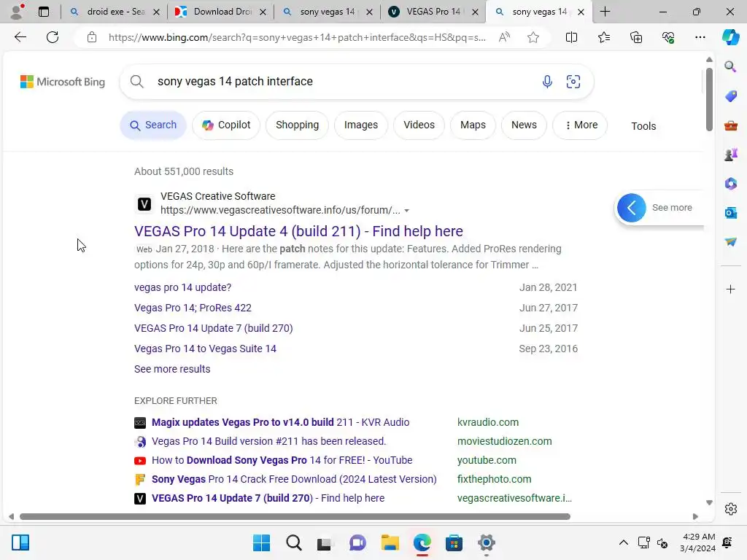The width and height of the screenshot is (747, 560).
Task: Go to Microsoft Bing home logo
Action: (63, 82)
